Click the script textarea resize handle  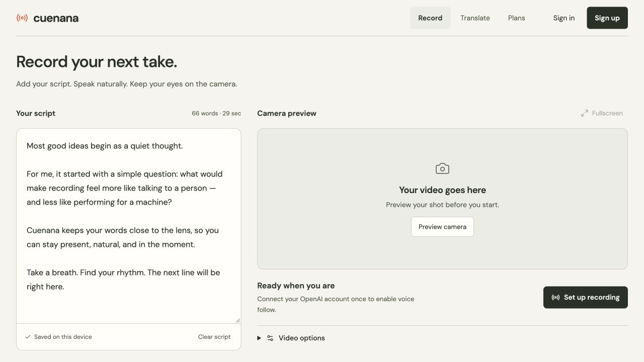pos(237,320)
